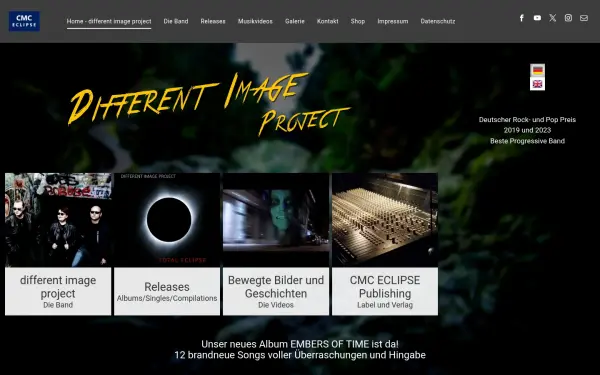
Task: Click the mixing console thumbnail
Action: point(385,220)
